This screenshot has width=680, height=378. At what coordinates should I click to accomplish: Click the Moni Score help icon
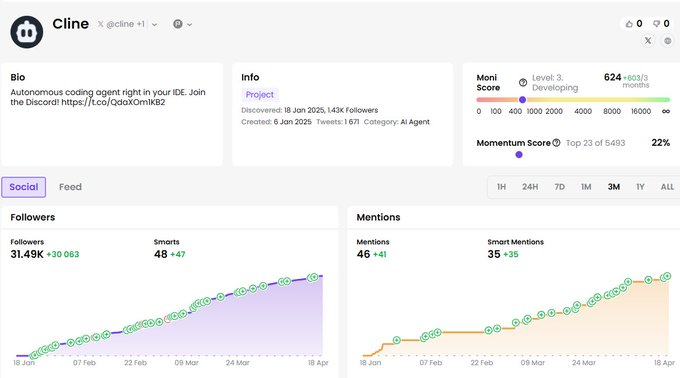pyautogui.click(x=523, y=82)
